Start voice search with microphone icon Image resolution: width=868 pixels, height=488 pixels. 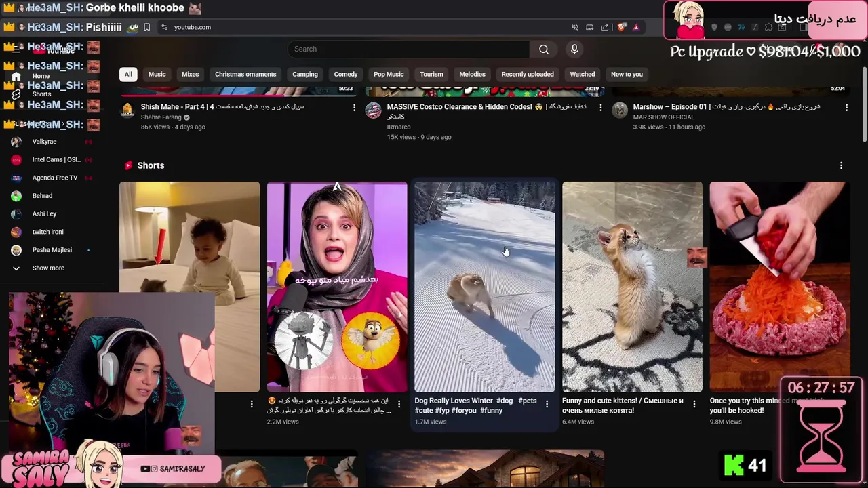point(574,49)
